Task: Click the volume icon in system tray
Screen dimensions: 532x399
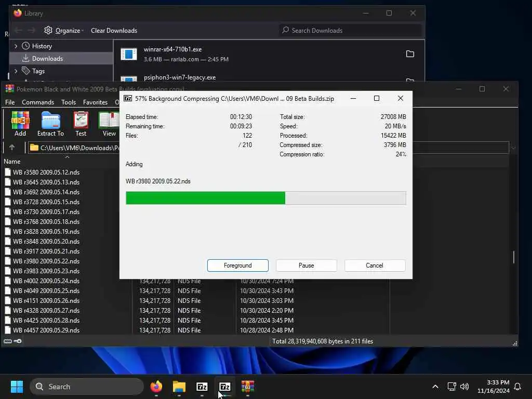Action: [x=464, y=387]
